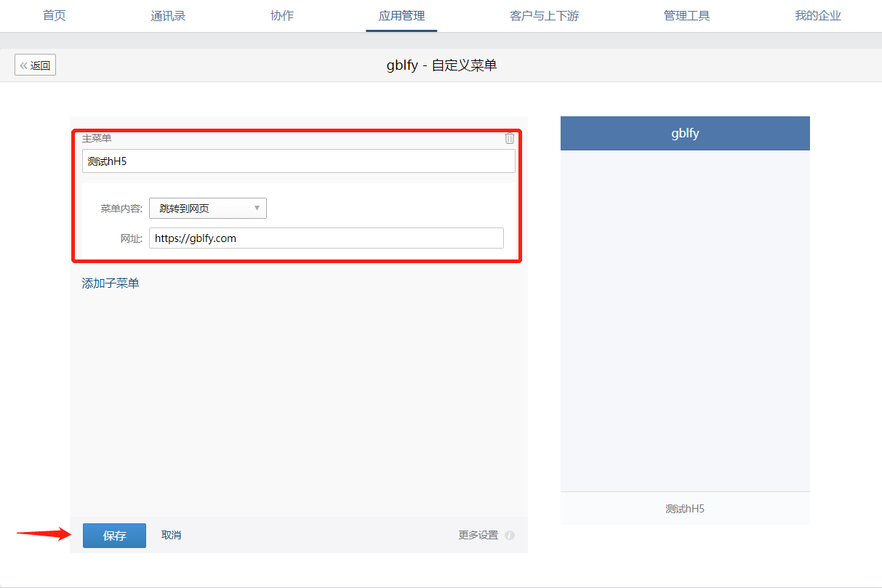Click the 网址 URL input with gblfy.com
Viewport: 882px width, 588px height.
point(326,238)
